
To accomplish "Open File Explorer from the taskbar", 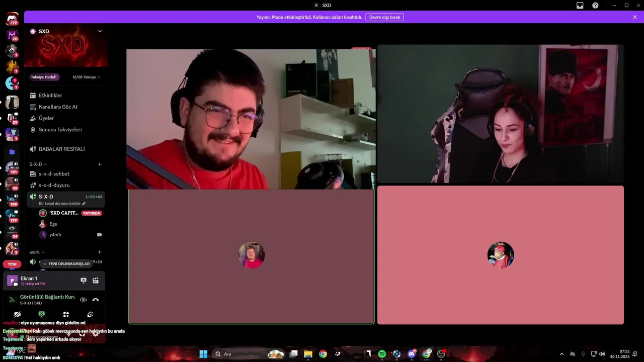I will 308,354.
